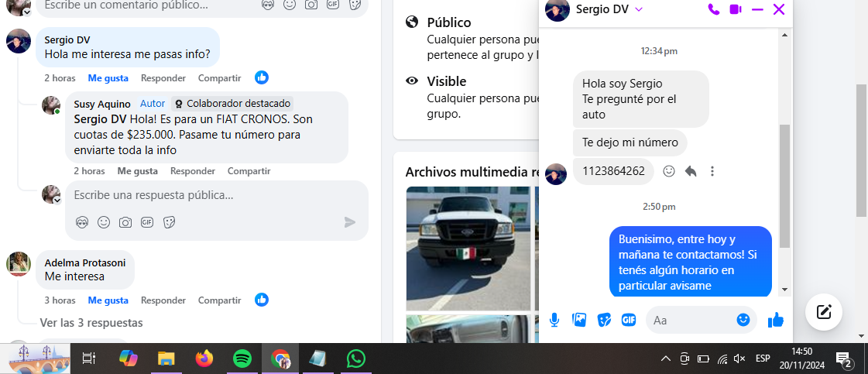Open Susy Aquino's profile name link
Viewport: 868px width, 374px height.
pos(102,104)
